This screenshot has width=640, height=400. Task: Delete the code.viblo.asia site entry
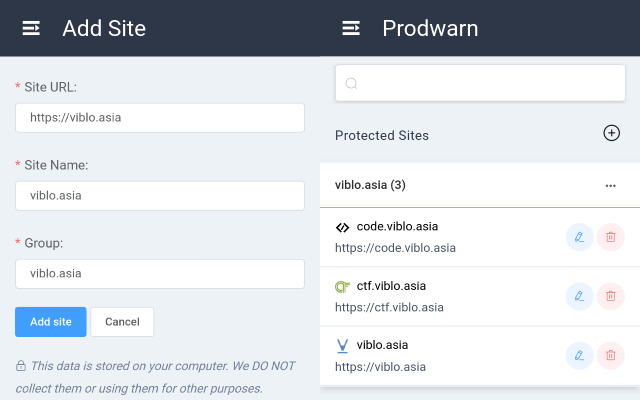tap(610, 237)
